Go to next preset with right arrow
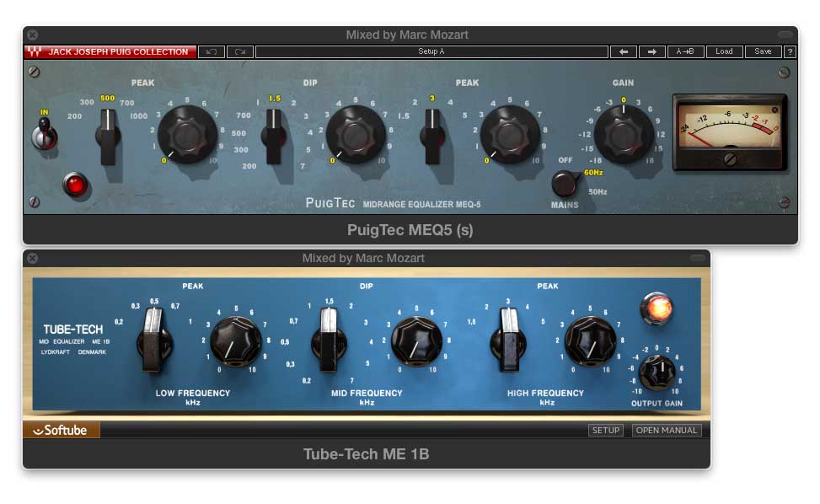 [x=651, y=51]
